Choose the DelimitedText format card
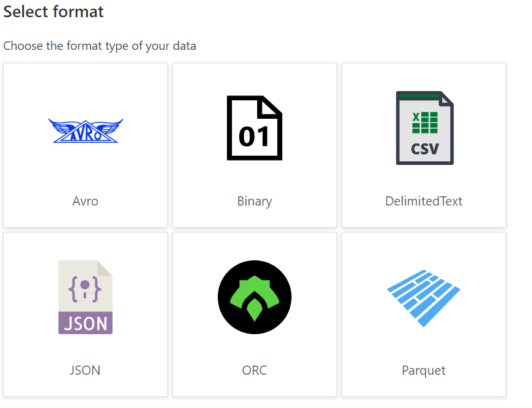 pyautogui.click(x=424, y=145)
